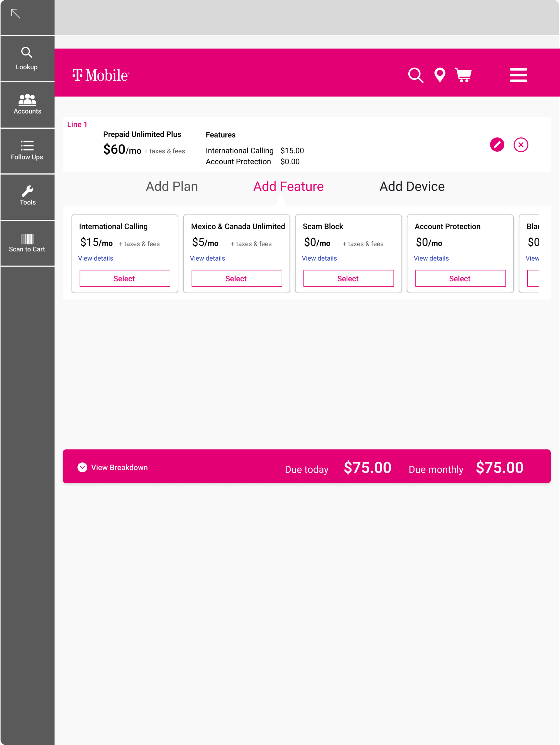
Task: Click the T-Mobile logo
Action: pos(100,75)
